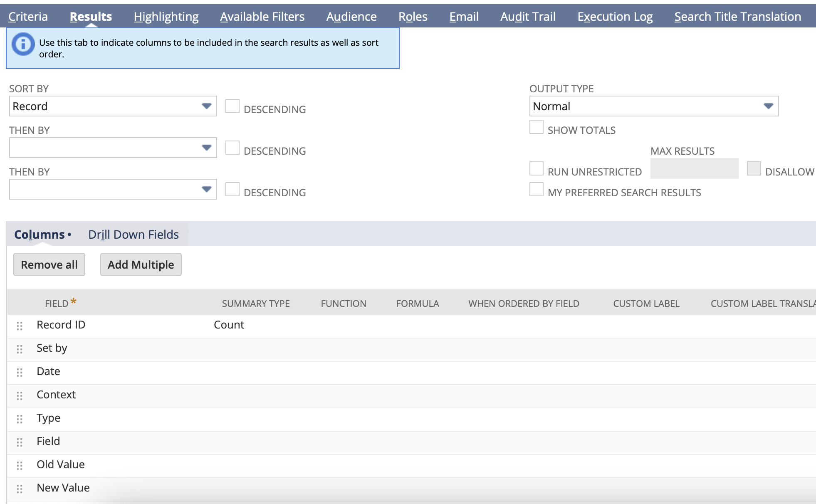Click drag handle beside Set by row
This screenshot has width=816, height=504.
coord(20,349)
